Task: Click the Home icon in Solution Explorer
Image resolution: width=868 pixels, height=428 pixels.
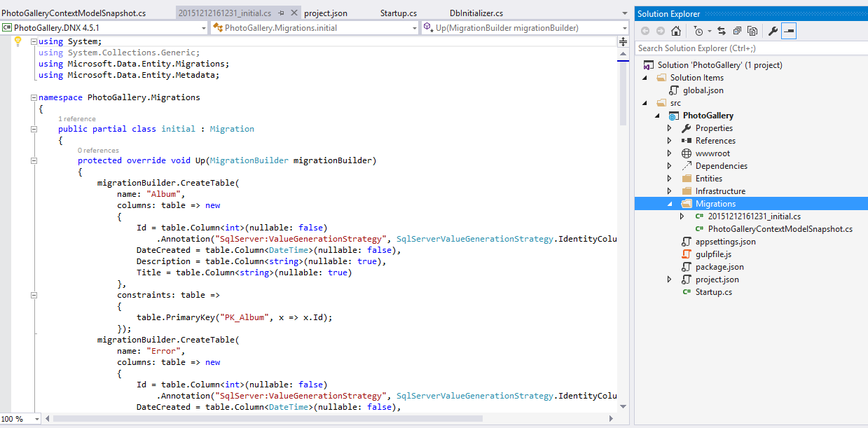Action: point(676,31)
